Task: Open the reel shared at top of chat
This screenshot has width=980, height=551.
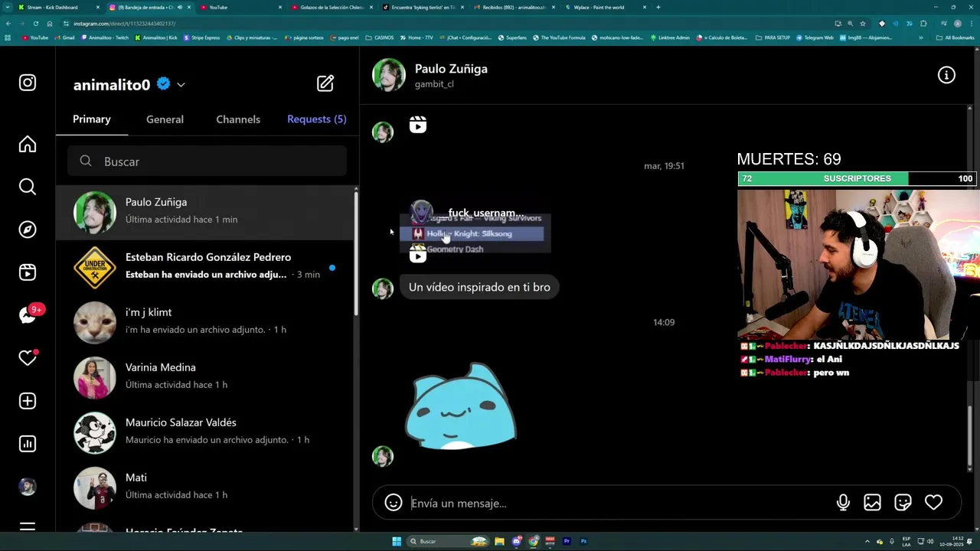Action: pyautogui.click(x=418, y=125)
